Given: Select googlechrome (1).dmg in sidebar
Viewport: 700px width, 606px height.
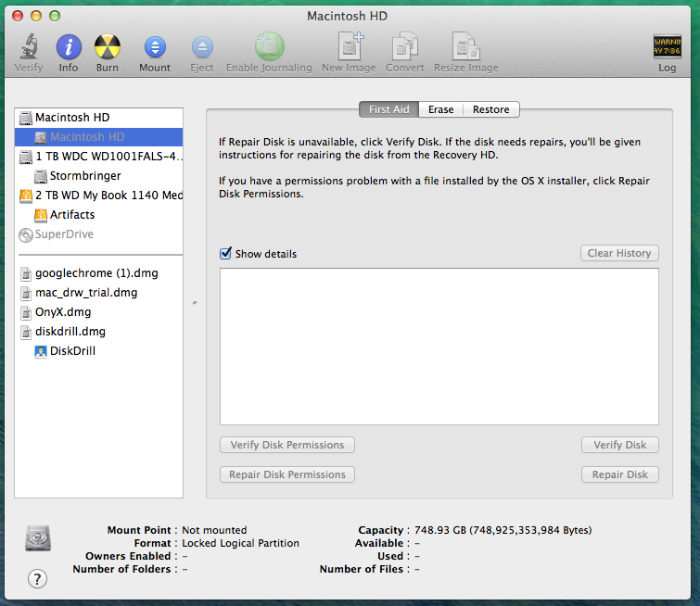Looking at the screenshot, I should 98,273.
